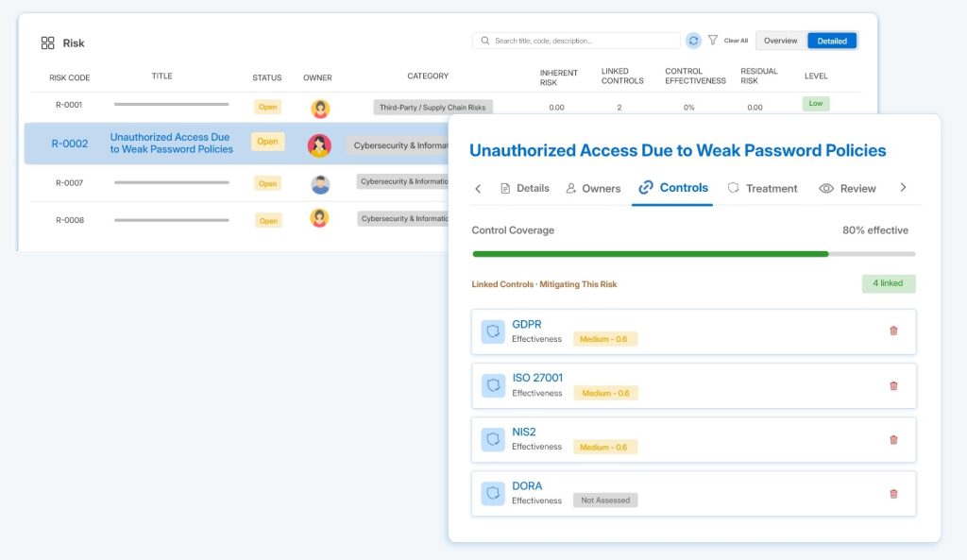The width and height of the screenshot is (967, 560).
Task: Click the refresh icon
Action: [693, 41]
